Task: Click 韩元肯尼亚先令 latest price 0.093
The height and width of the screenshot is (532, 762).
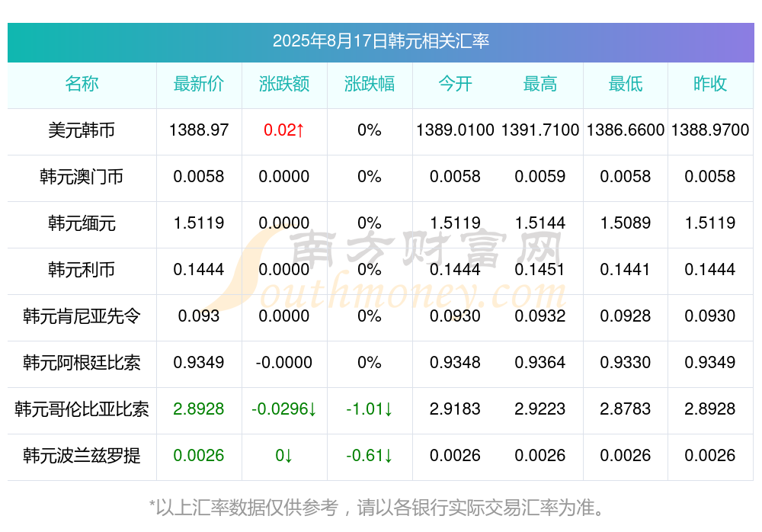Action: 199,316
